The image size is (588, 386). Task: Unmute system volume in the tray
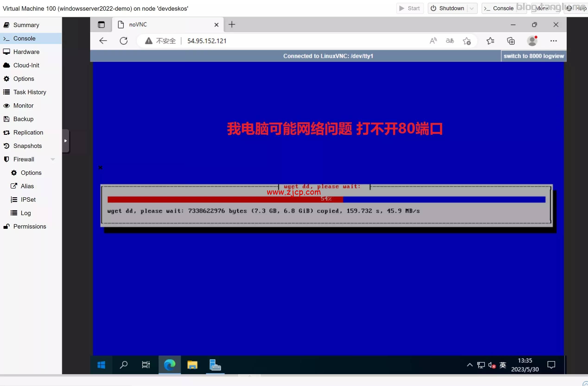coord(491,365)
